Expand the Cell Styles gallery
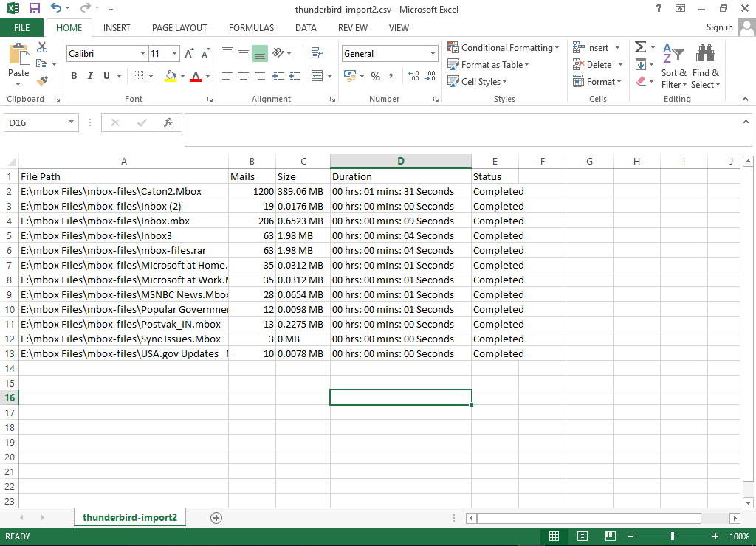The image size is (756, 546). (477, 81)
